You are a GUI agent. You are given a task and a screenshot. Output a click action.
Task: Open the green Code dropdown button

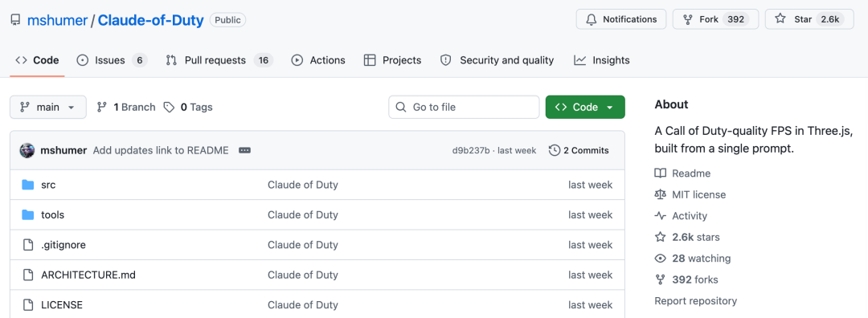coord(585,108)
